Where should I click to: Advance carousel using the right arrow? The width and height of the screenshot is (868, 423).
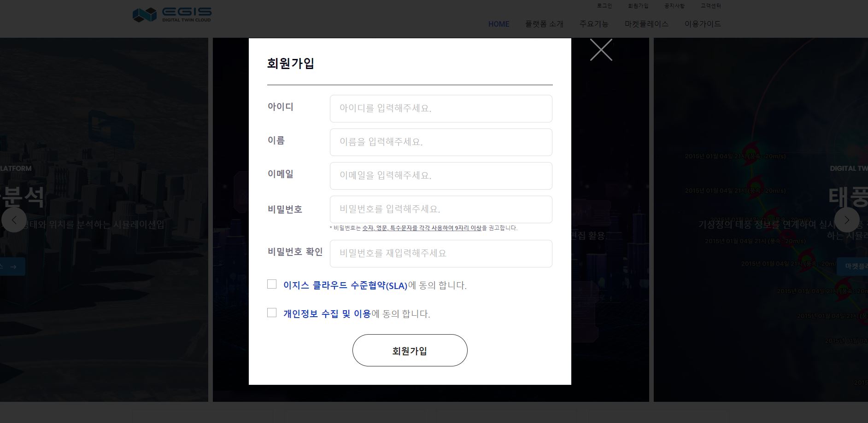pyautogui.click(x=846, y=220)
